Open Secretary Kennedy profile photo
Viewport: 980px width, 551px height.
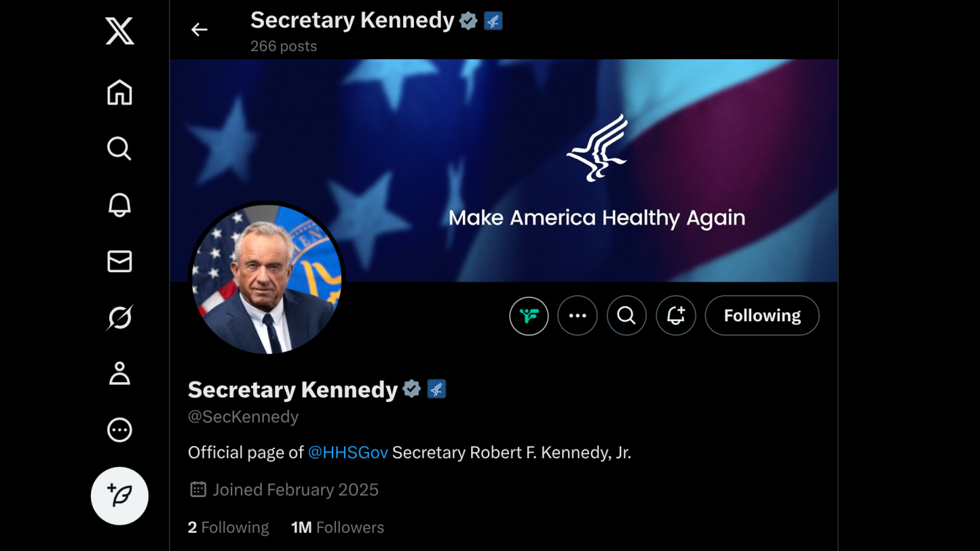[267, 279]
